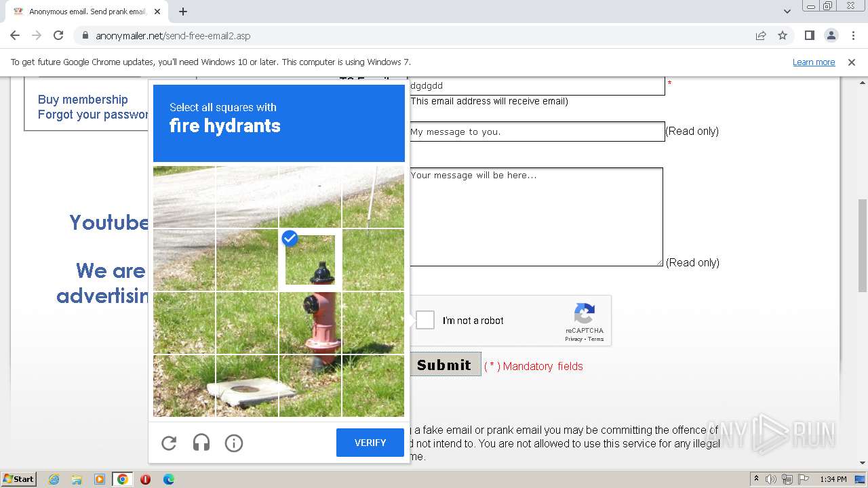Get an audio captcha challenge
The image size is (868, 488).
[201, 443]
